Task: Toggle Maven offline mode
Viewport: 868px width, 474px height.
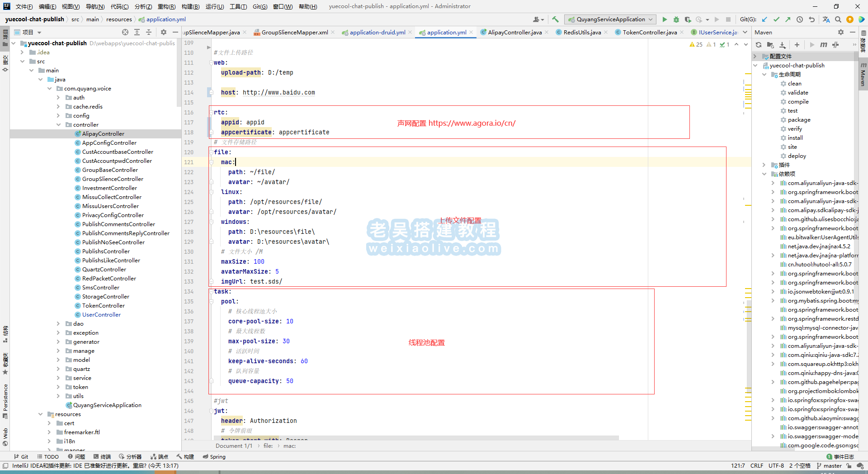Action: click(835, 45)
